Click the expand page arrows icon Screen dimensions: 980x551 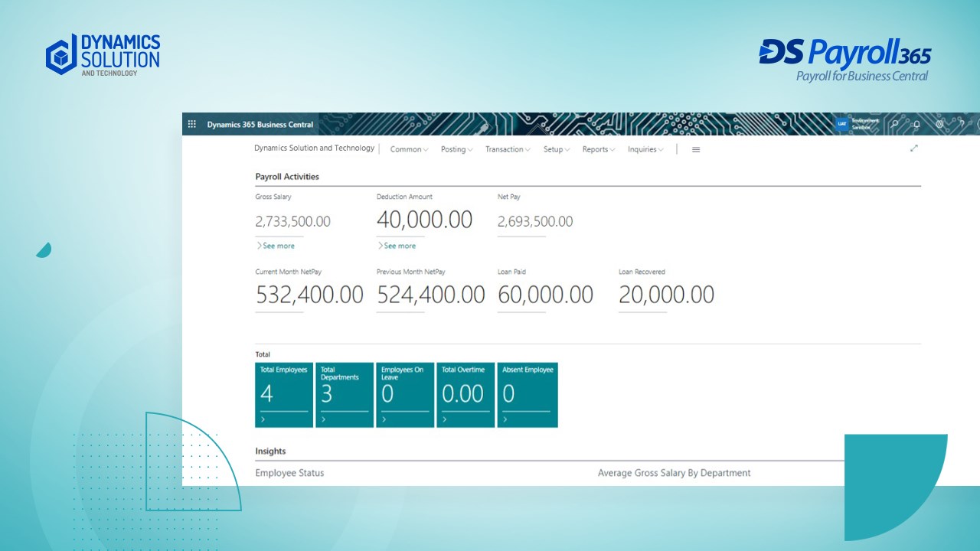point(913,148)
